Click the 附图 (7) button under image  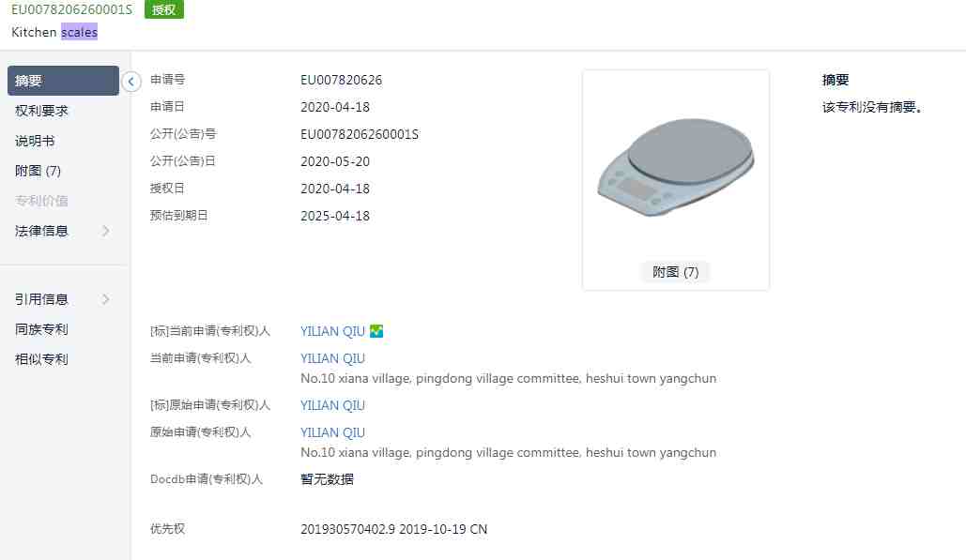675,272
